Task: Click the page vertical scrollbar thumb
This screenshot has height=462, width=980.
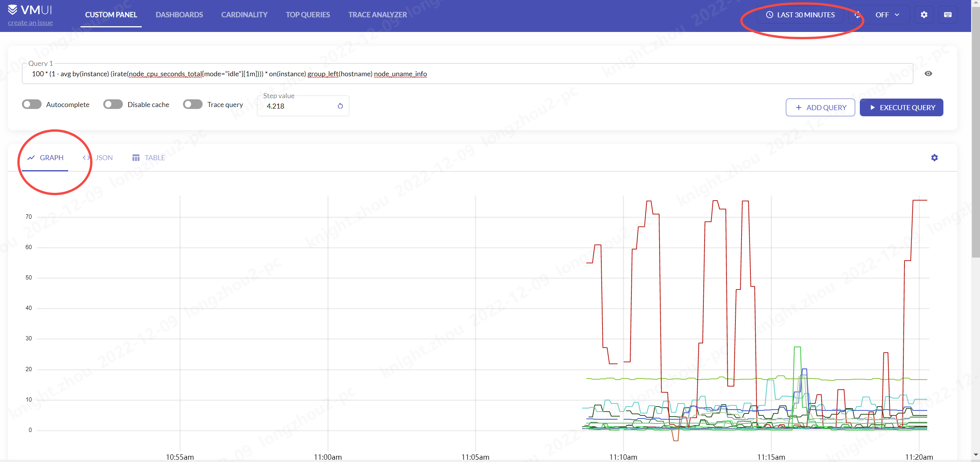Action: click(976, 132)
